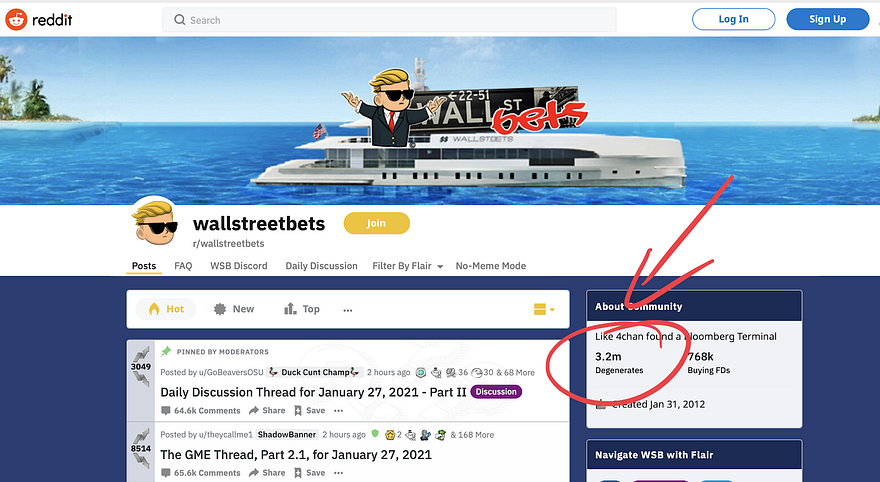
Task: Switch to the WSB Discord tab
Action: click(239, 266)
